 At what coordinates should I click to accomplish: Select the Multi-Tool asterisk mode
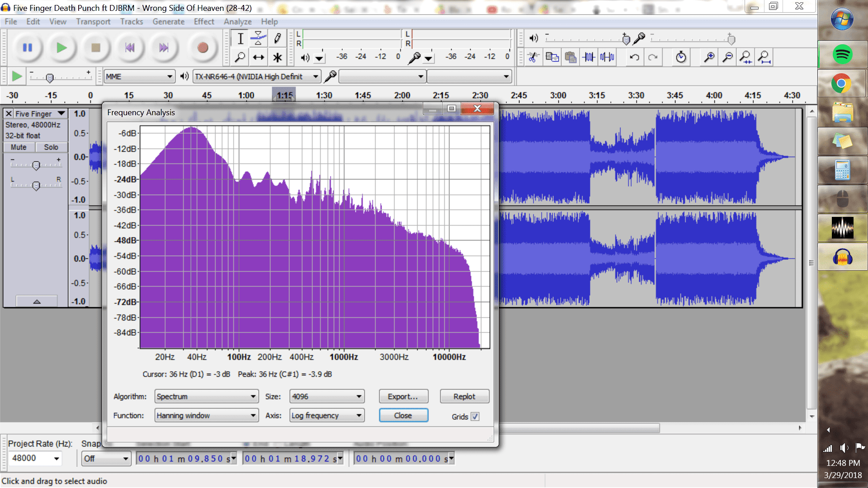coord(277,57)
